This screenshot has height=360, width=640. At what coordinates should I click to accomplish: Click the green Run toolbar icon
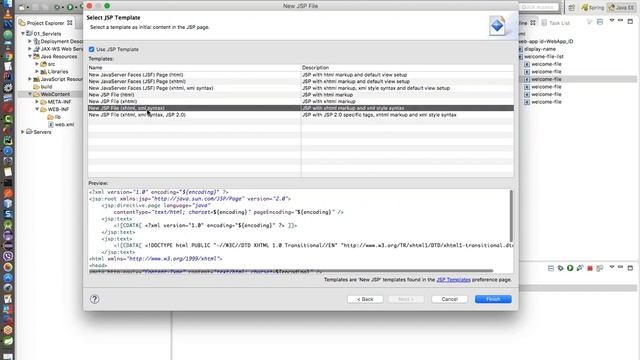[70, 7]
